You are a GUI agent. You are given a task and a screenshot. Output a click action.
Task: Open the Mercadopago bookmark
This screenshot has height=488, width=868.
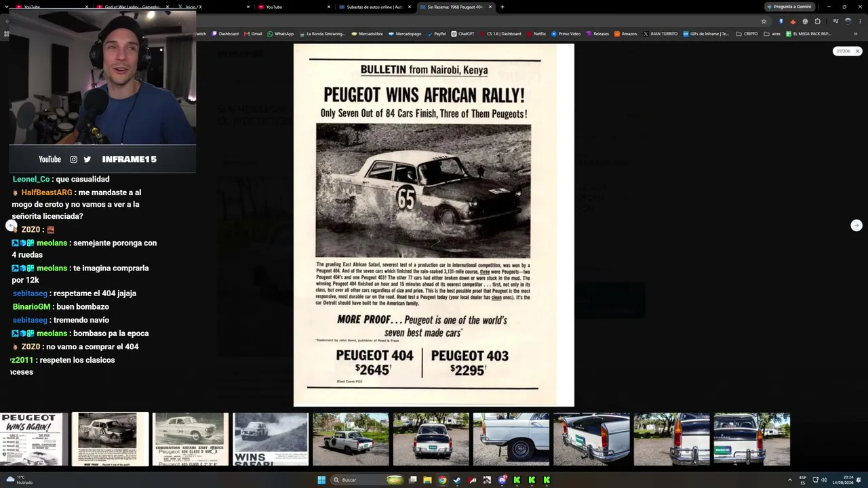pos(405,34)
